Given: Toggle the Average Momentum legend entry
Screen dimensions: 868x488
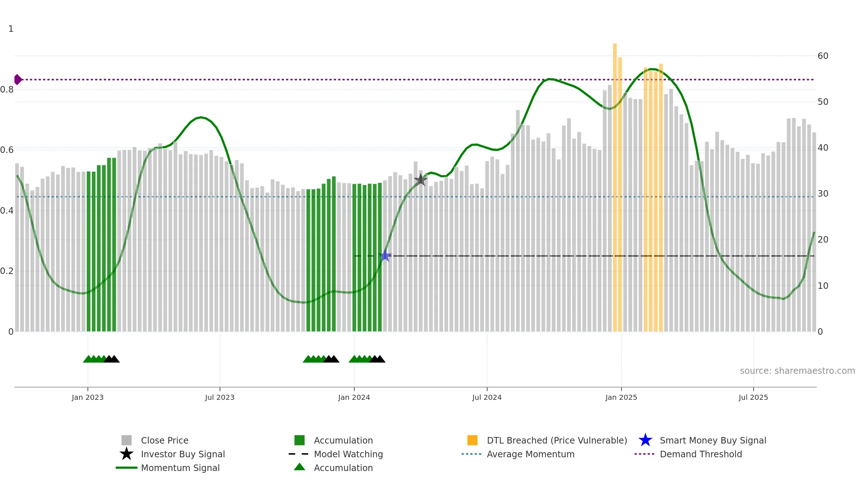Looking at the screenshot, I should click(x=518, y=454).
